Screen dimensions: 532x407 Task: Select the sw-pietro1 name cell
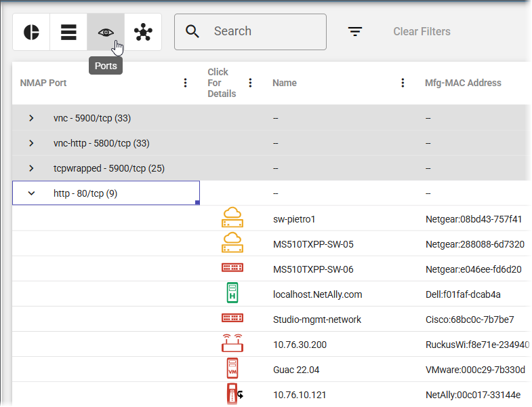294,220
